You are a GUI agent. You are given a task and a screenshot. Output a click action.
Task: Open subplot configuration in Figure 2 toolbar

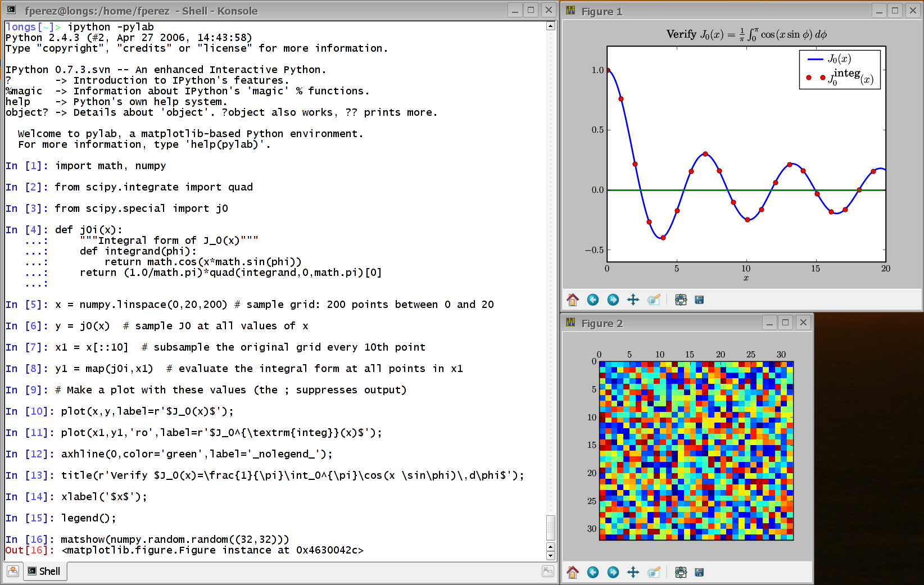pos(681,572)
